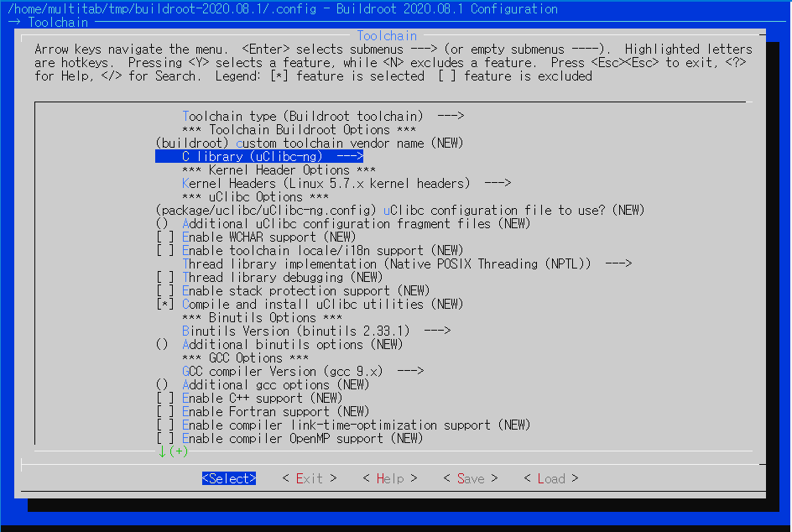Click the Select button
792x532 pixels.
[229, 478]
